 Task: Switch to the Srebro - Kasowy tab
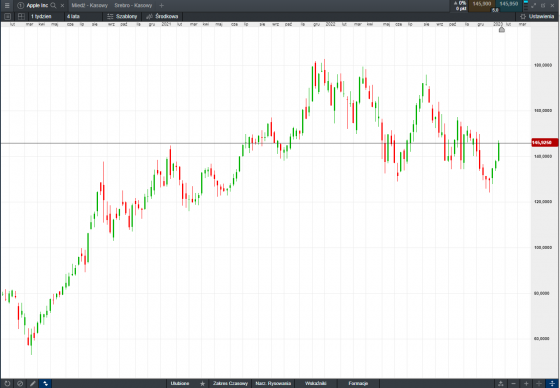point(133,5)
